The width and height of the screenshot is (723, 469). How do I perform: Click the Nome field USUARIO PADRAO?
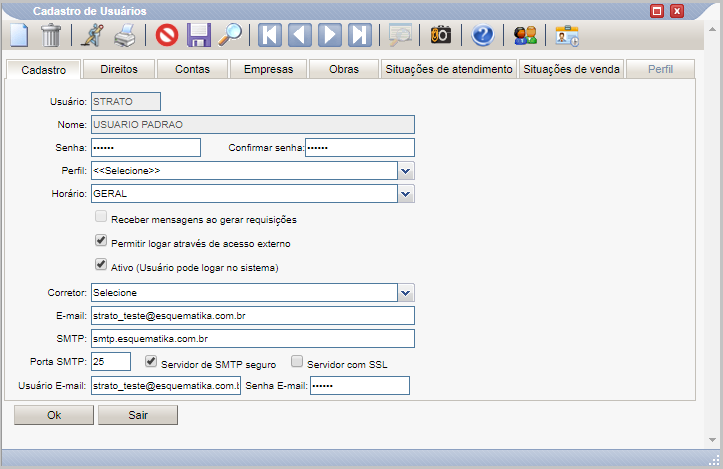253,125
